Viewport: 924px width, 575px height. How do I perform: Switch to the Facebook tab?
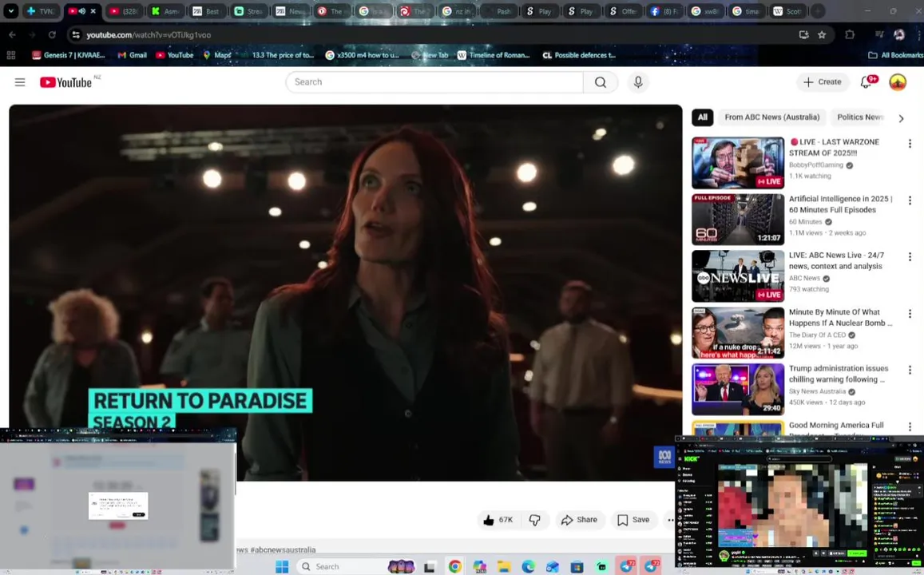[x=664, y=11]
